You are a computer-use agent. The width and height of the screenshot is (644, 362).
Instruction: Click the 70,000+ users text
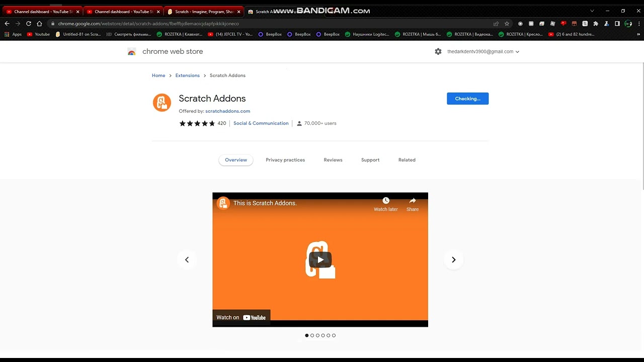320,123
